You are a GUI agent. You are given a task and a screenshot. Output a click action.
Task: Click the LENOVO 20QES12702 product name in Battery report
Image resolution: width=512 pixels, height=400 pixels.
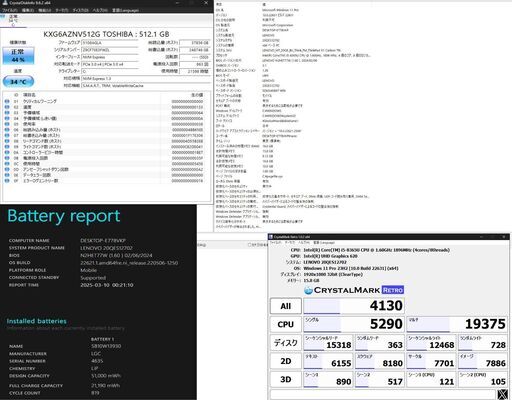point(106,248)
